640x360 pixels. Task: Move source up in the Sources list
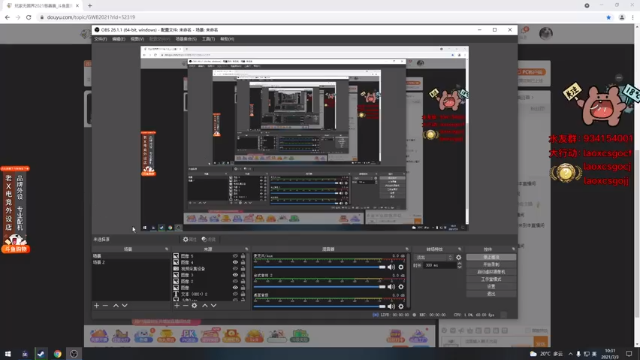coord(205,306)
